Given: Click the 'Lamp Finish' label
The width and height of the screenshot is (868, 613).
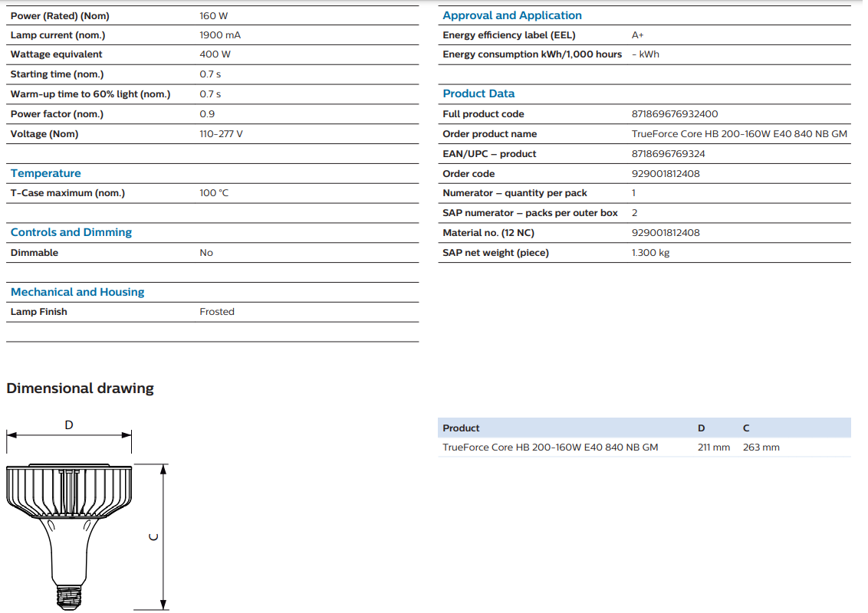Looking at the screenshot, I should click(39, 312).
